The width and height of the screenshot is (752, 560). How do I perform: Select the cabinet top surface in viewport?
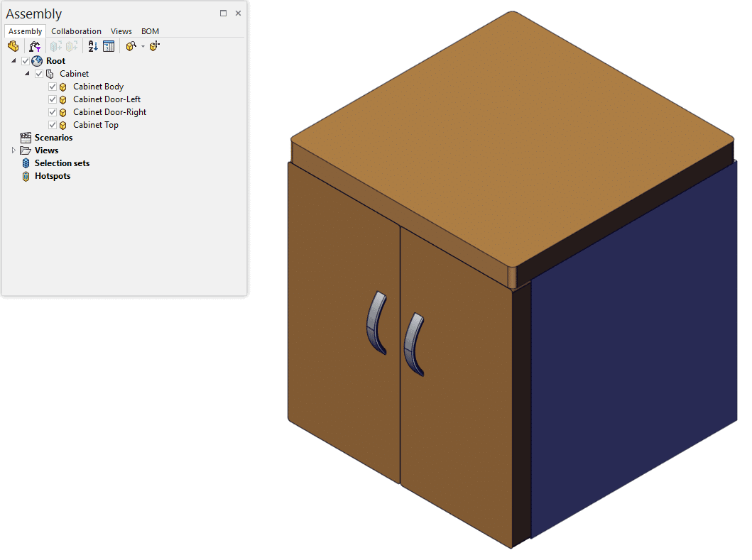pos(512,139)
